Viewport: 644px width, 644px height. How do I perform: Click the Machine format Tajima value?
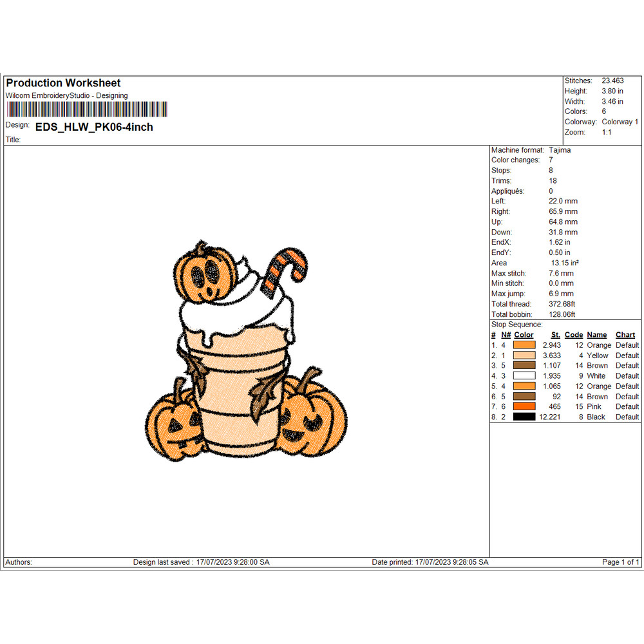pyautogui.click(x=560, y=149)
